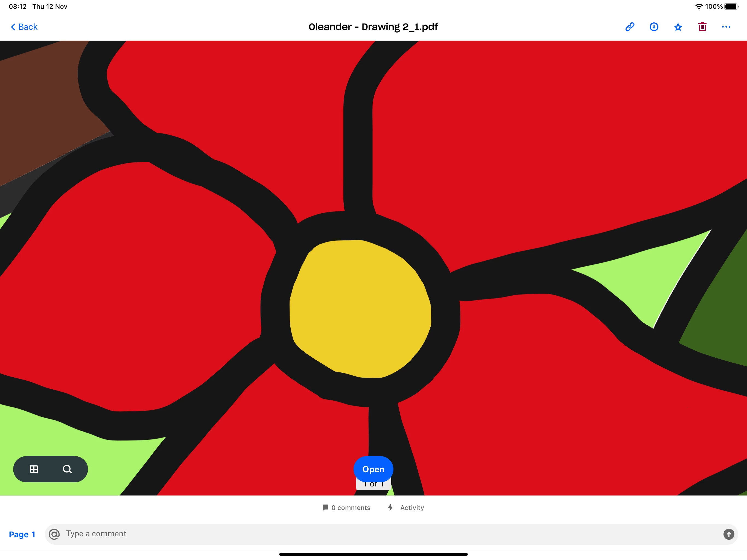The image size is (747, 560).
Task: Switch to the 0 comments tab
Action: (346, 508)
